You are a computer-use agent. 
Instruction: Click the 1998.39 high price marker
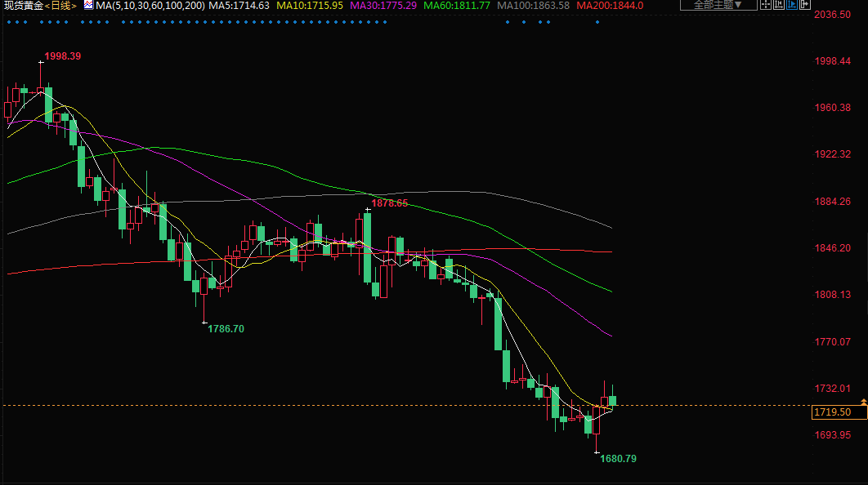point(63,56)
